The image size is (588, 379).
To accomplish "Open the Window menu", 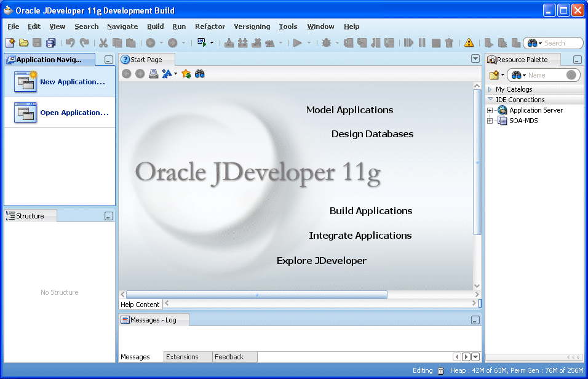I will click(x=320, y=26).
